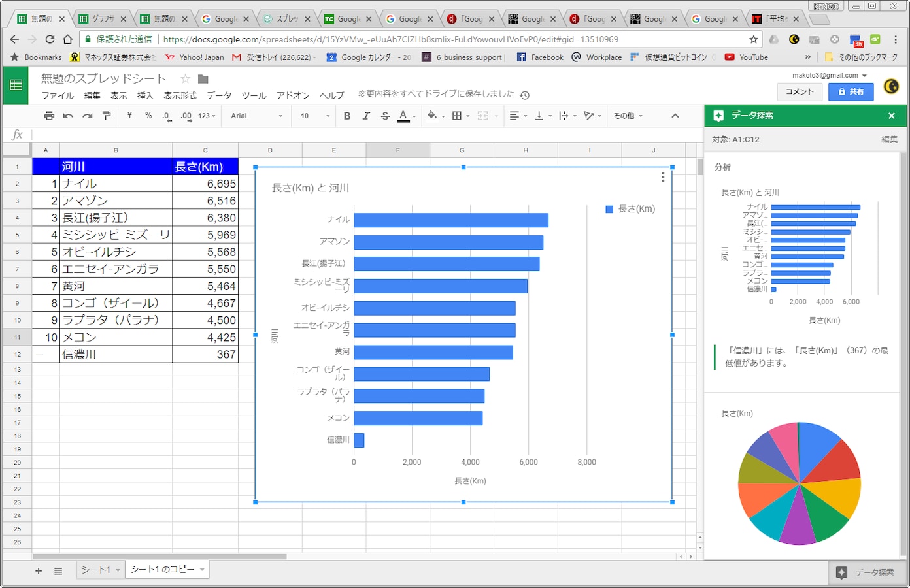Open the insert link icon via functions toolbar
Image resolution: width=910 pixels, height=588 pixels.
(17, 134)
